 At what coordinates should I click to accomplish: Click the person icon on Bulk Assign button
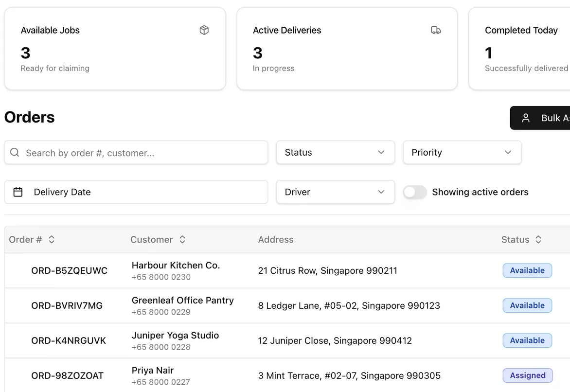coord(526,118)
